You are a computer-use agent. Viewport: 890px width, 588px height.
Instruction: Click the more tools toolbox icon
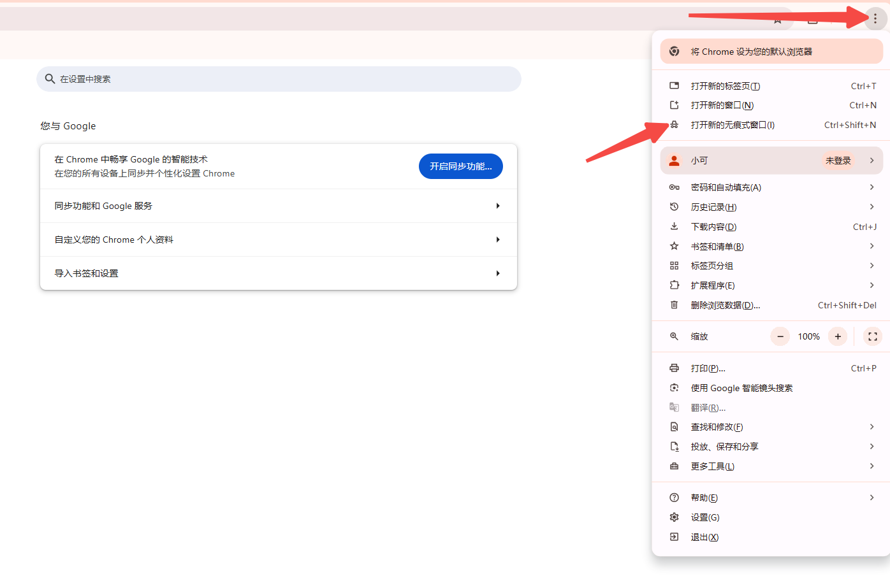pyautogui.click(x=674, y=466)
